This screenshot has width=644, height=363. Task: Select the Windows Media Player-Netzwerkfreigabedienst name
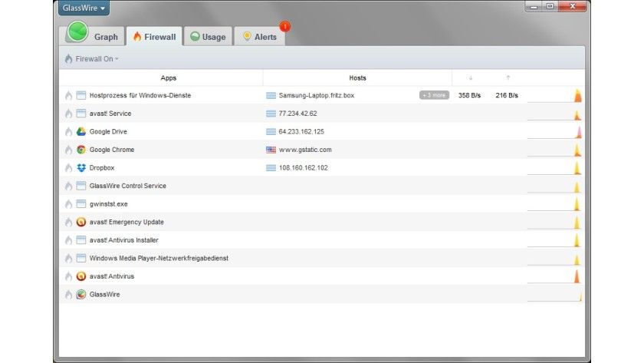coord(159,258)
